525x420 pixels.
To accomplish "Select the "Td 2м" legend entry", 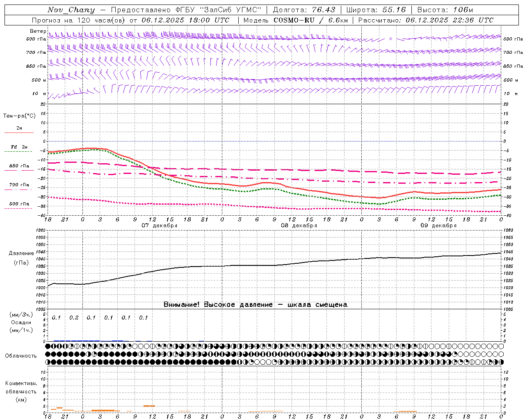I will tap(19, 147).
